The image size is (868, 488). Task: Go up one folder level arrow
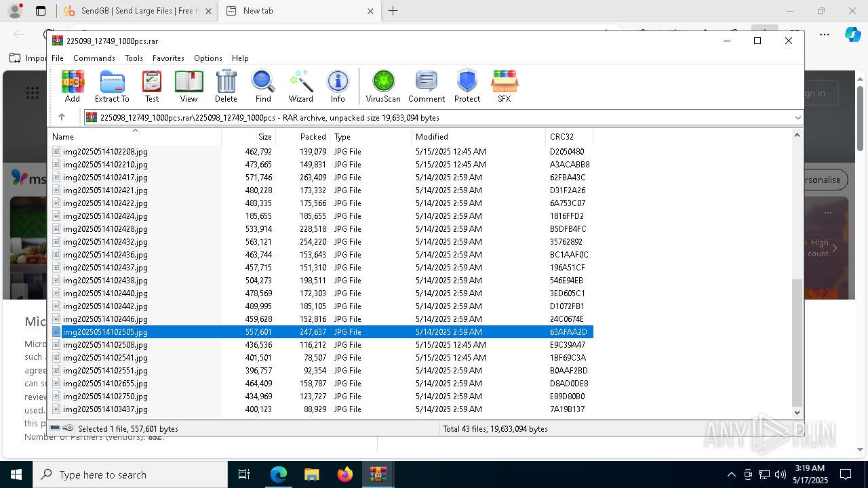coord(62,117)
